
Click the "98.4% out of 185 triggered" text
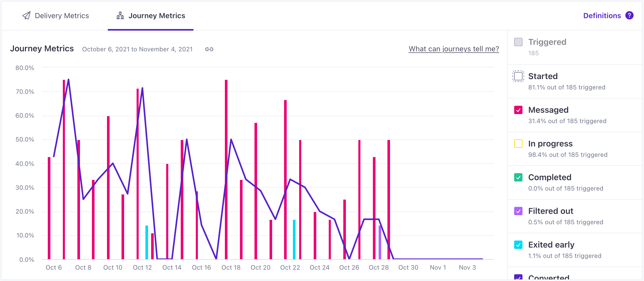point(568,155)
